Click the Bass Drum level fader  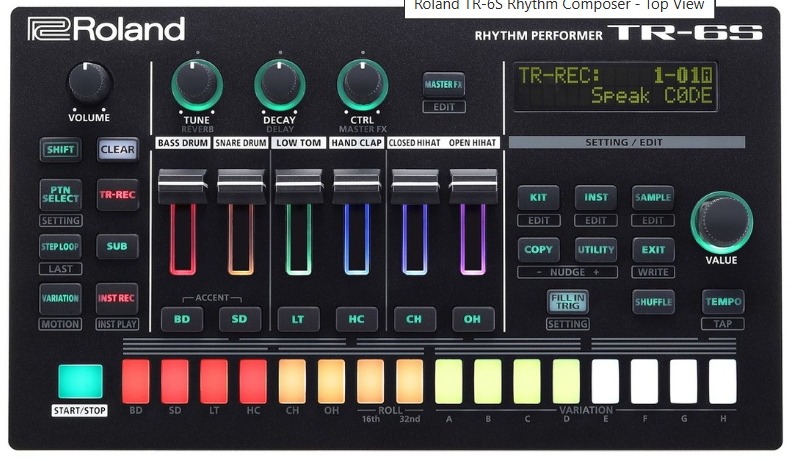pyautogui.click(x=182, y=186)
